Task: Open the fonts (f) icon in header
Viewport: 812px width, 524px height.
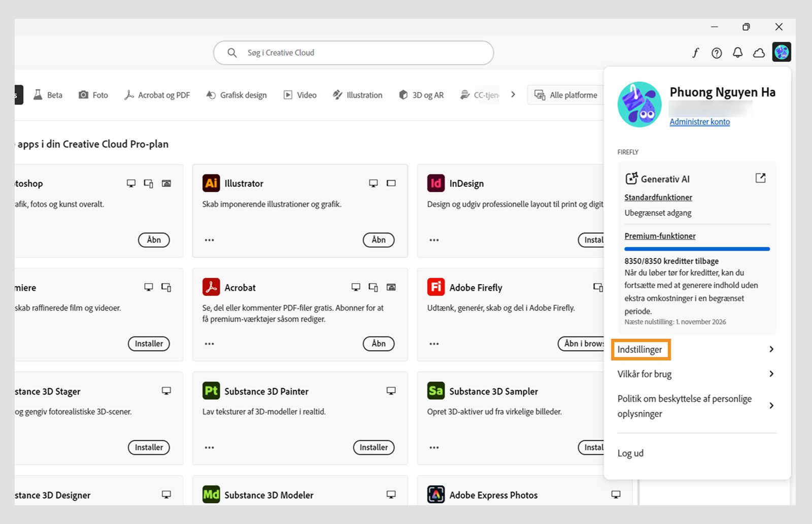Action: (x=695, y=53)
